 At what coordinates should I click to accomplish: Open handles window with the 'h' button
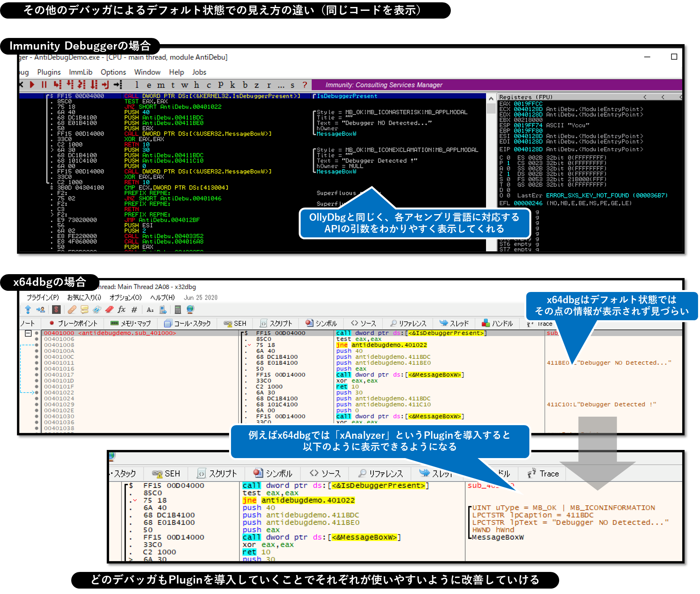(x=197, y=84)
